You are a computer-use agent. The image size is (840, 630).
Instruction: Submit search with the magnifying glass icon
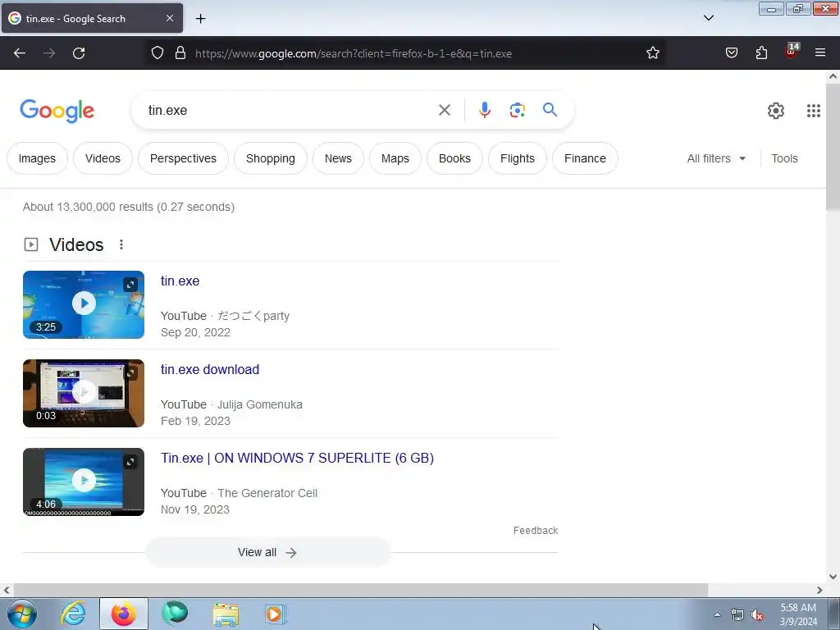pos(550,110)
